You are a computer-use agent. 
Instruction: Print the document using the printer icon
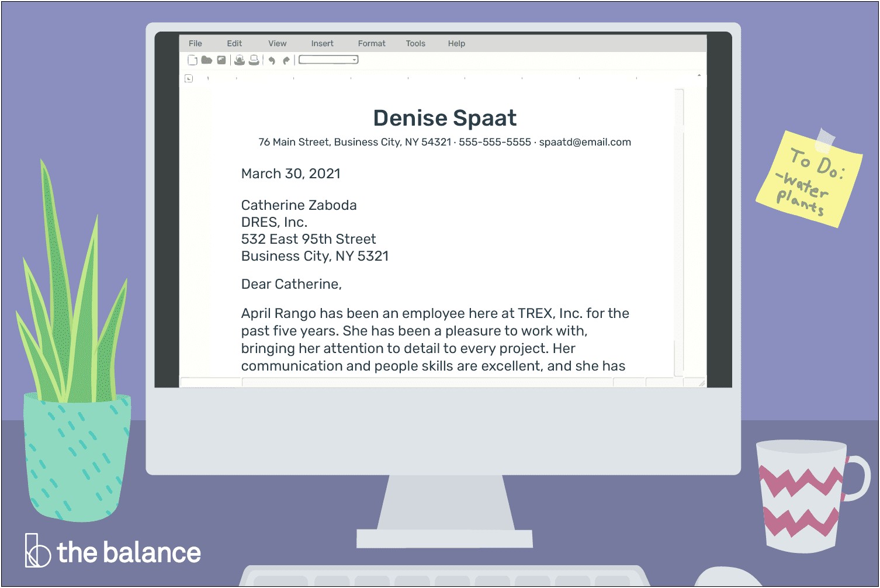pos(254,60)
